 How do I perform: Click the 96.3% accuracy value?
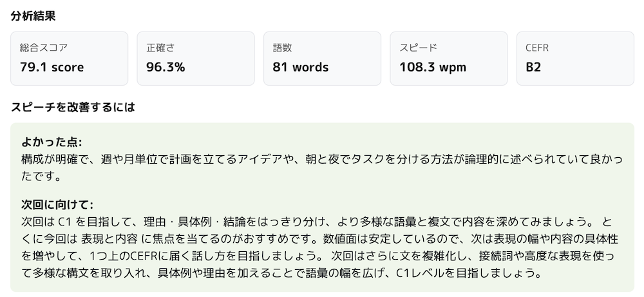166,67
